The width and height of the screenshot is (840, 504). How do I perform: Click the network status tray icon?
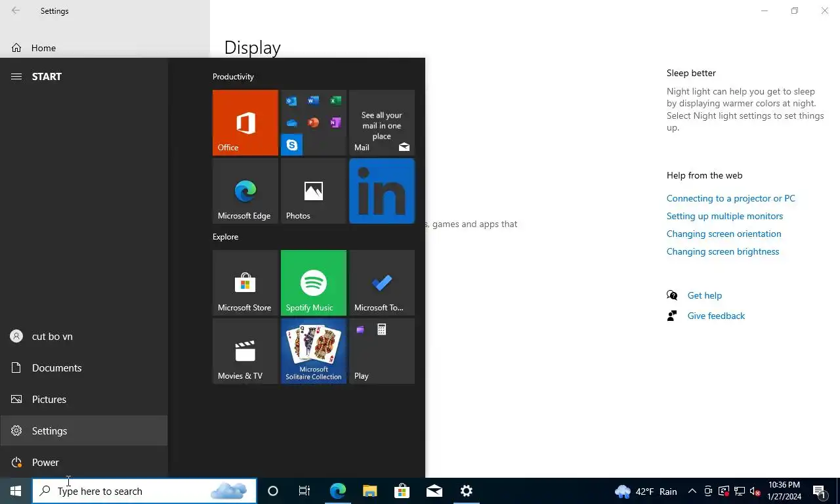tap(740, 491)
